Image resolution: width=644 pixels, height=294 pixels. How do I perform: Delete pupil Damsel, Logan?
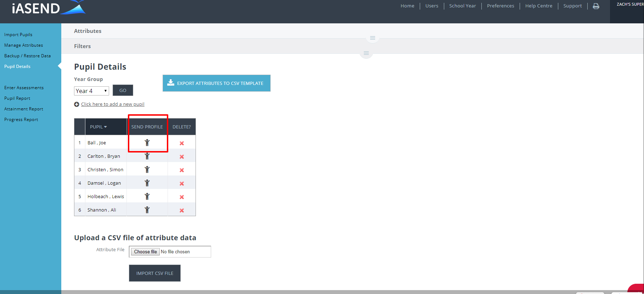tap(182, 184)
